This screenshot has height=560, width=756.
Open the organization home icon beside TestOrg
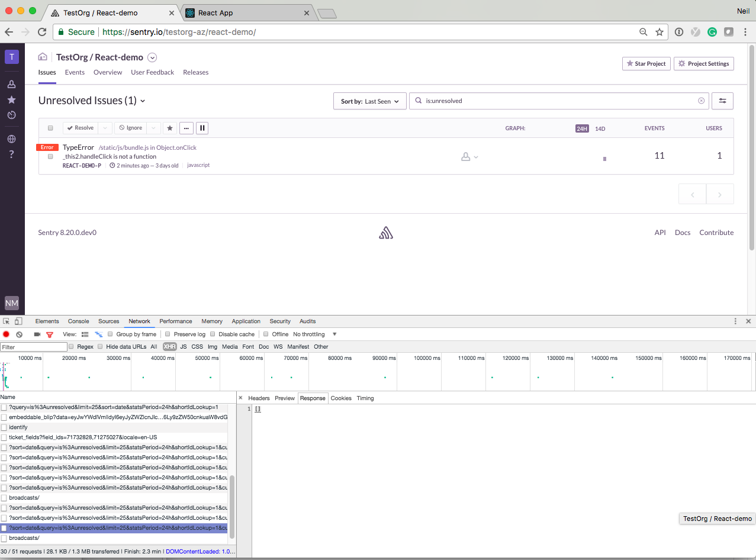(x=43, y=57)
